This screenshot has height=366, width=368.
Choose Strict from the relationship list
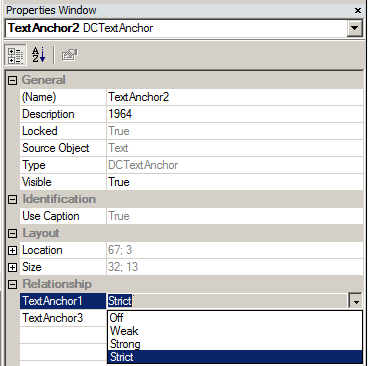[235, 357]
